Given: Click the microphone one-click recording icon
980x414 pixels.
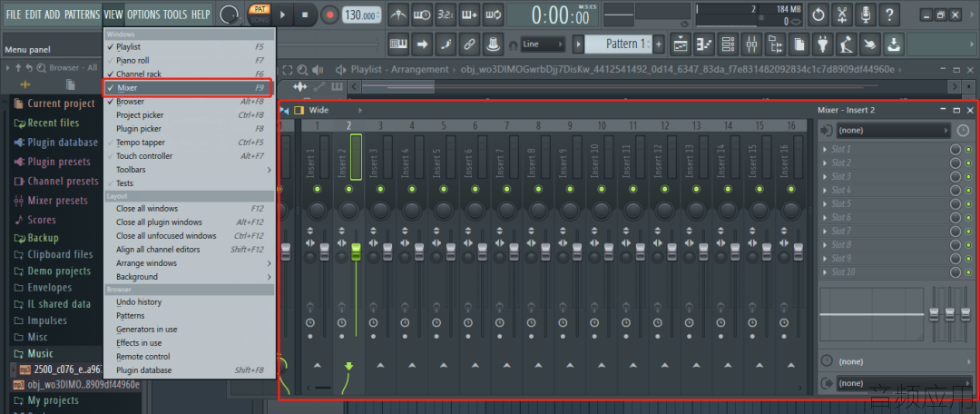Looking at the screenshot, I should tap(866, 15).
